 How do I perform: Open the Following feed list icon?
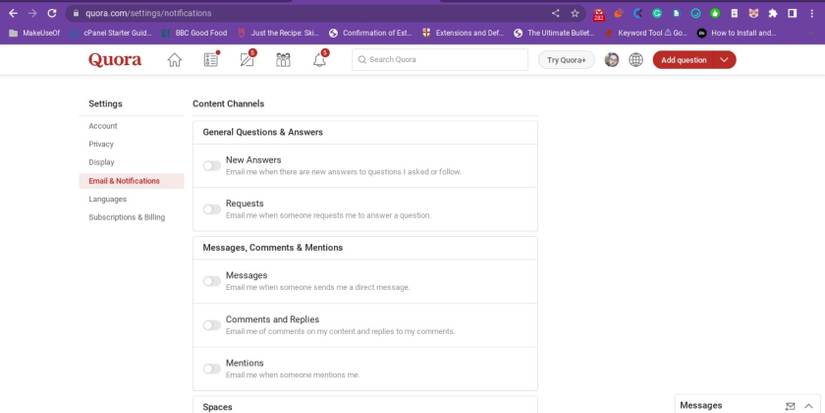click(211, 59)
